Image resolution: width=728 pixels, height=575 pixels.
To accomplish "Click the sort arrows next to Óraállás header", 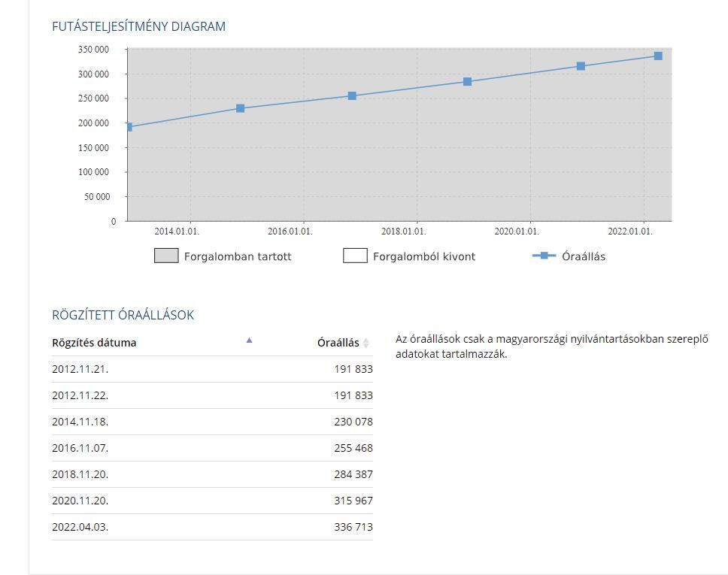I will coord(366,343).
